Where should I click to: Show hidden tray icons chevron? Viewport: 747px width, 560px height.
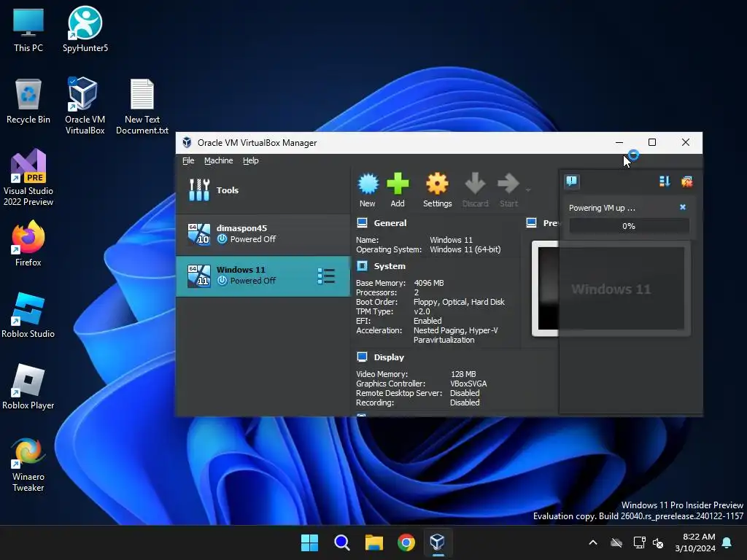point(593,542)
